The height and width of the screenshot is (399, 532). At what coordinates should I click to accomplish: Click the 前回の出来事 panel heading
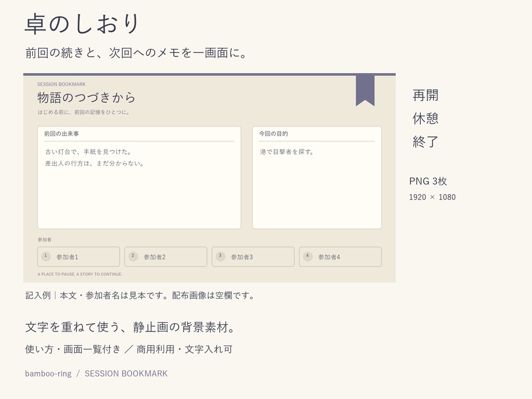tap(61, 134)
